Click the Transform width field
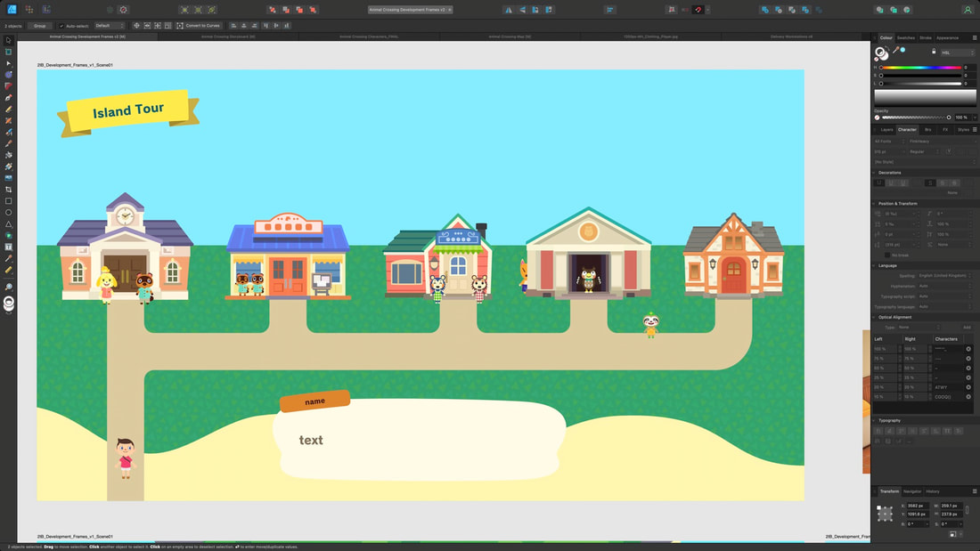Viewport: 980px width, 551px height. tap(951, 506)
